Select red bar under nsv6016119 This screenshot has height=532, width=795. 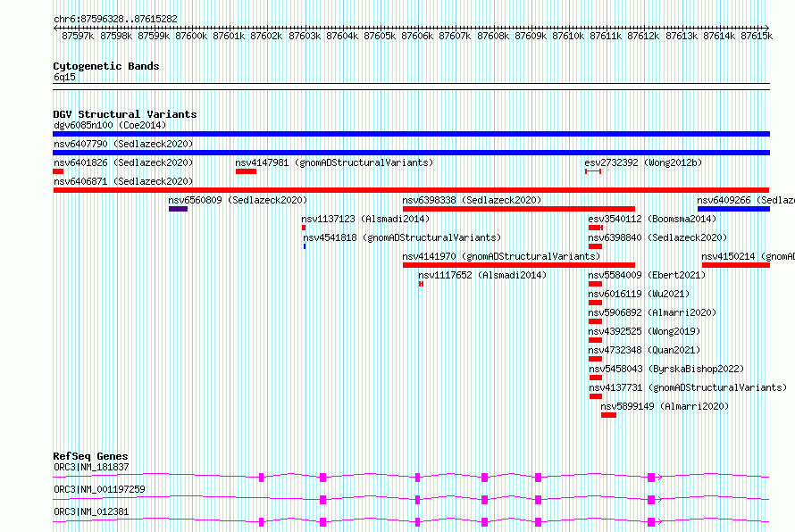click(x=595, y=303)
